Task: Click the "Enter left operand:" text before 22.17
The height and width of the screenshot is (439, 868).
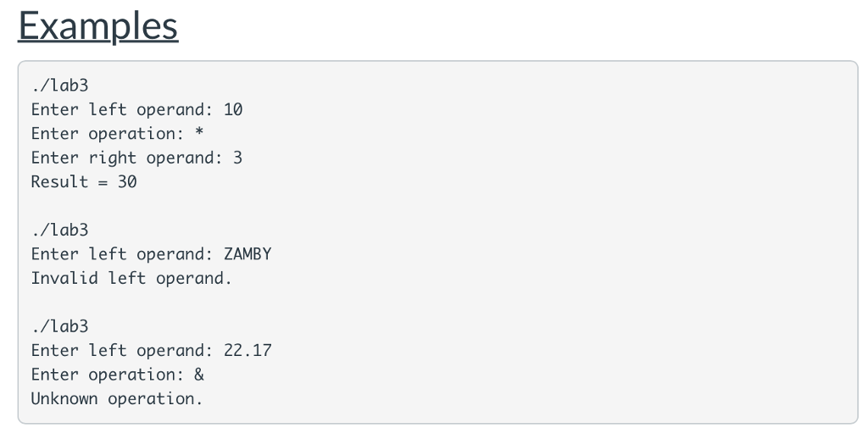Action: tap(122, 350)
